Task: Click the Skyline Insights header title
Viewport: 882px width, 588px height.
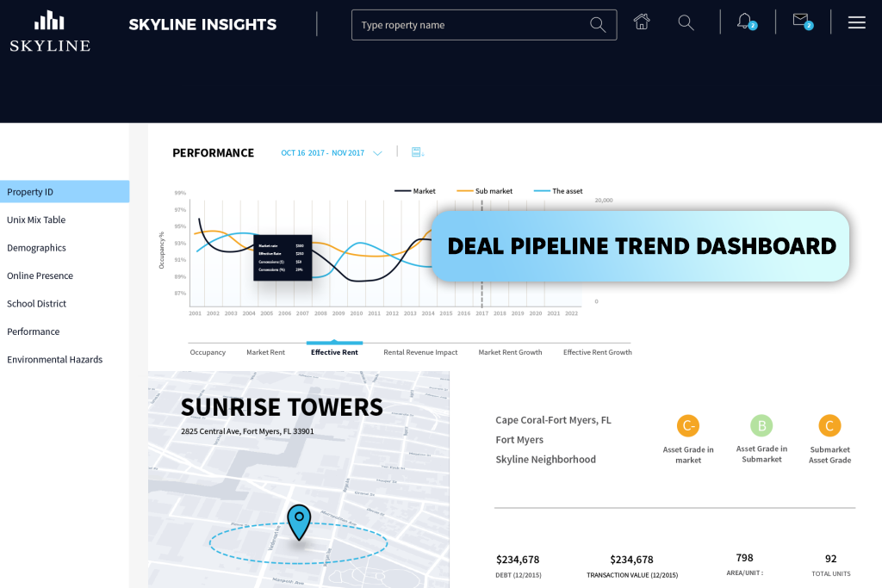Action: [202, 25]
